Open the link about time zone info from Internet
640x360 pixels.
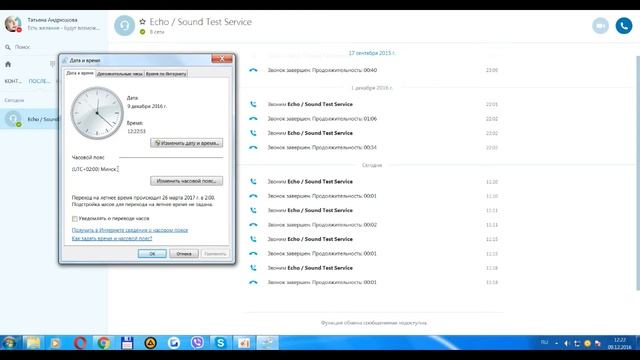[130, 230]
